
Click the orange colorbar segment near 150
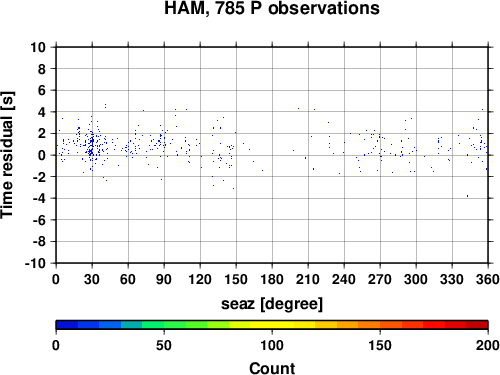380,325
